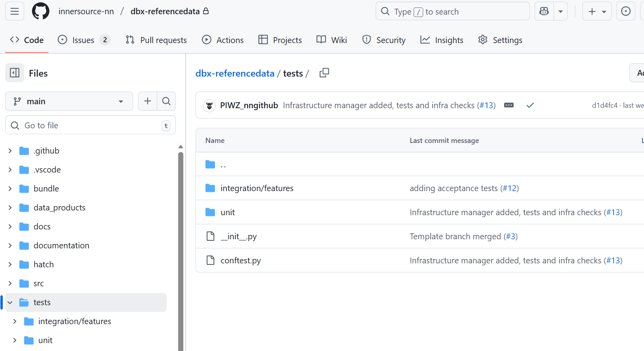Select the data_products folder in tree

click(59, 208)
